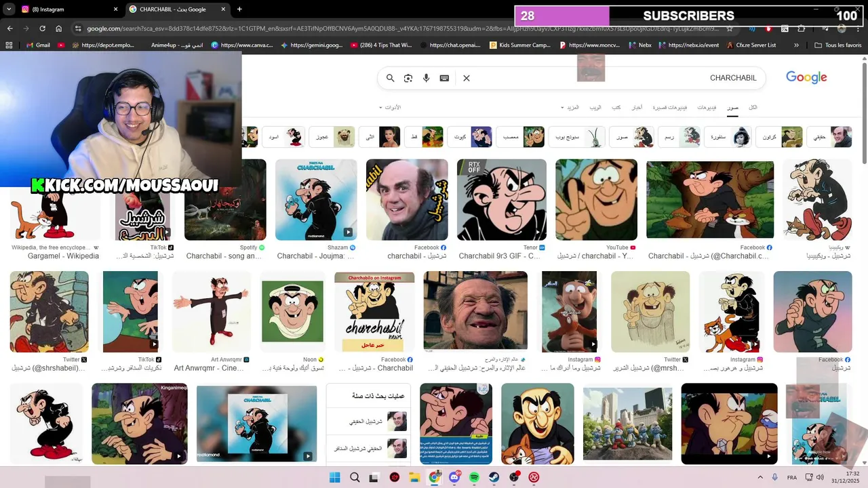Screen dimensions: 868x488
Task: Switch to الكل (All) results tab
Action: click(x=753, y=107)
